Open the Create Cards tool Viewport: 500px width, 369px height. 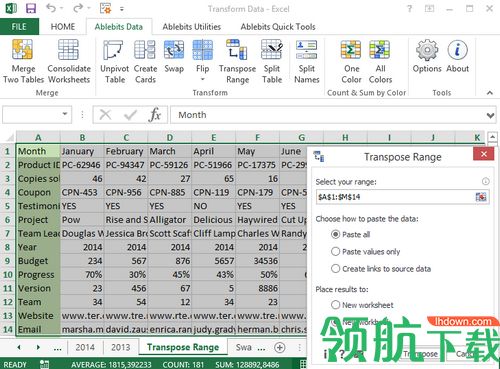[x=145, y=62]
